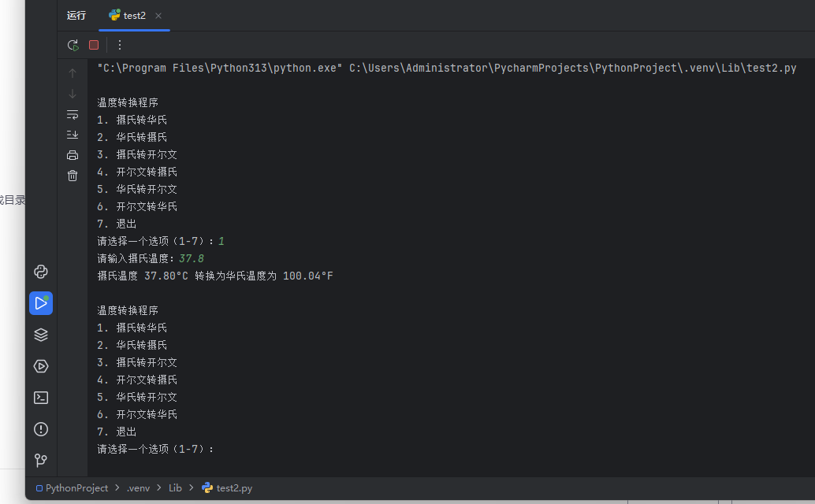Toggle soft-wrap in the console
815x504 pixels.
click(x=73, y=114)
